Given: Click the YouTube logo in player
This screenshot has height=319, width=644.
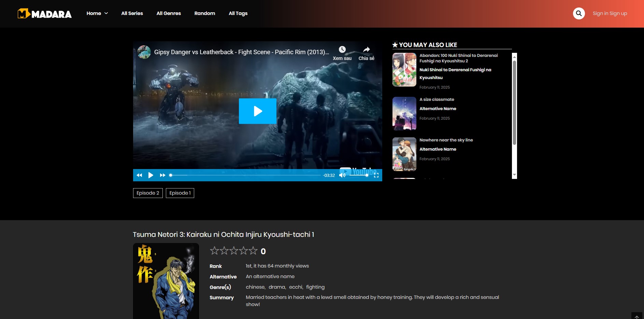Looking at the screenshot, I should click(x=358, y=171).
